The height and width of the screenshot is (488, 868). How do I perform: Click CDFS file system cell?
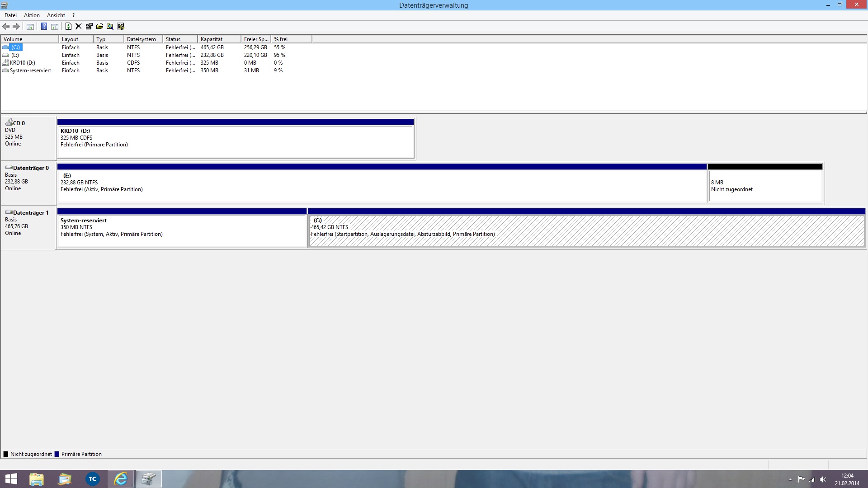(133, 63)
